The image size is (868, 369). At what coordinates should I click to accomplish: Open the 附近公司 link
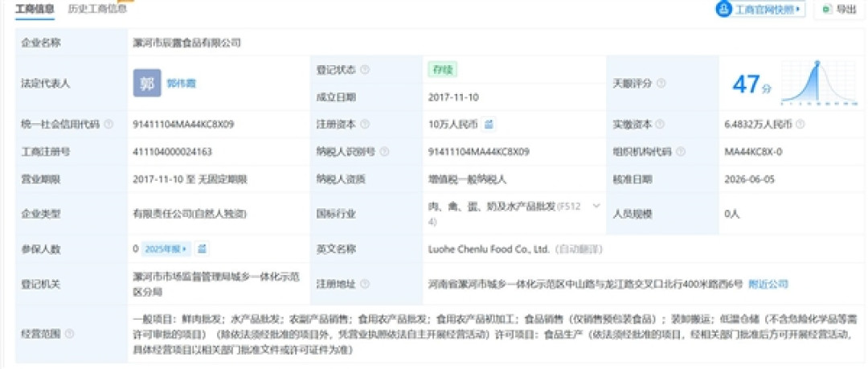(x=768, y=285)
